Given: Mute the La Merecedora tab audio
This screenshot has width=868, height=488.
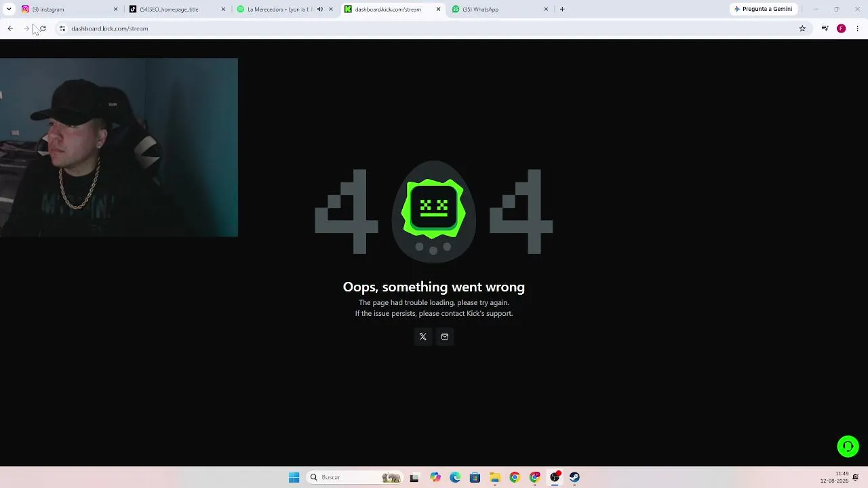Looking at the screenshot, I should [x=320, y=9].
